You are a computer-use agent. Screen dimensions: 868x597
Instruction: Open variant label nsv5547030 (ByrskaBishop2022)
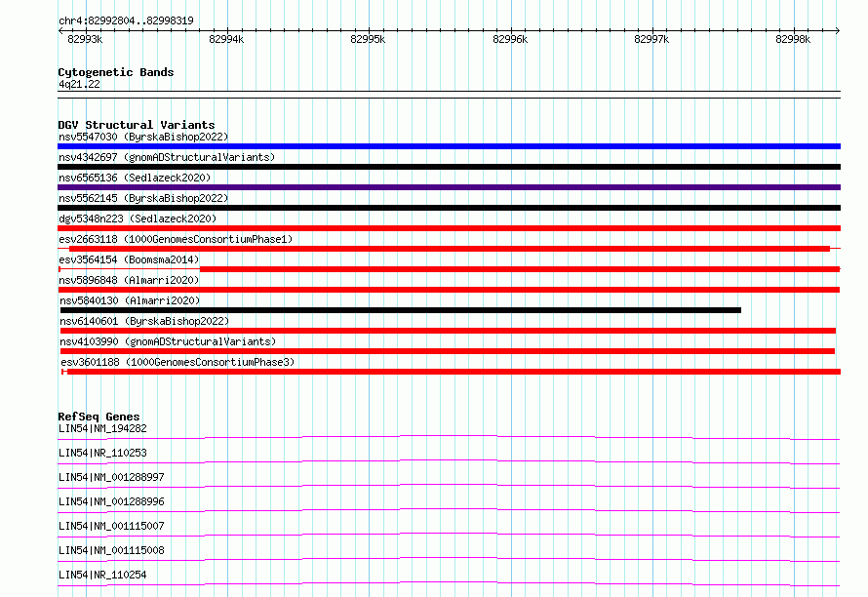143,137
